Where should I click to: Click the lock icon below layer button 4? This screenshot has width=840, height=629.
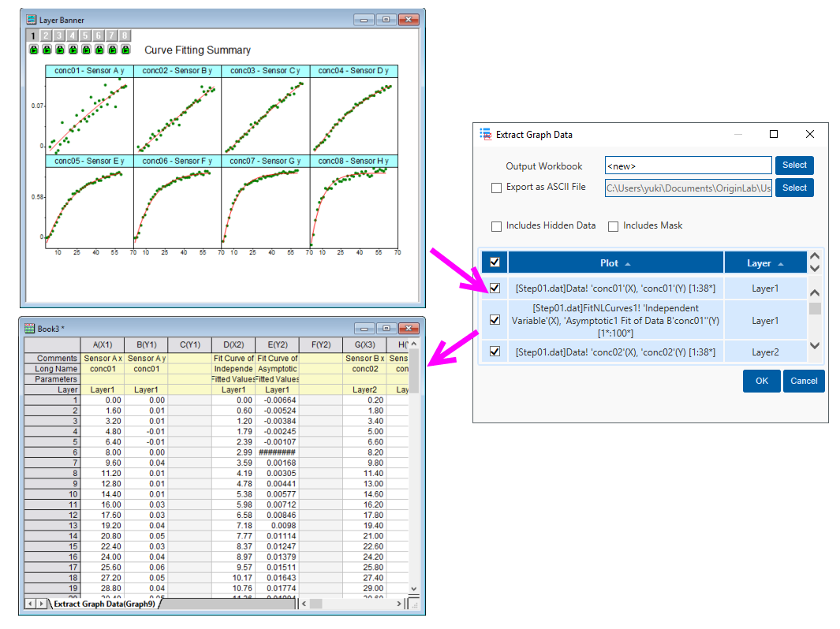click(73, 49)
